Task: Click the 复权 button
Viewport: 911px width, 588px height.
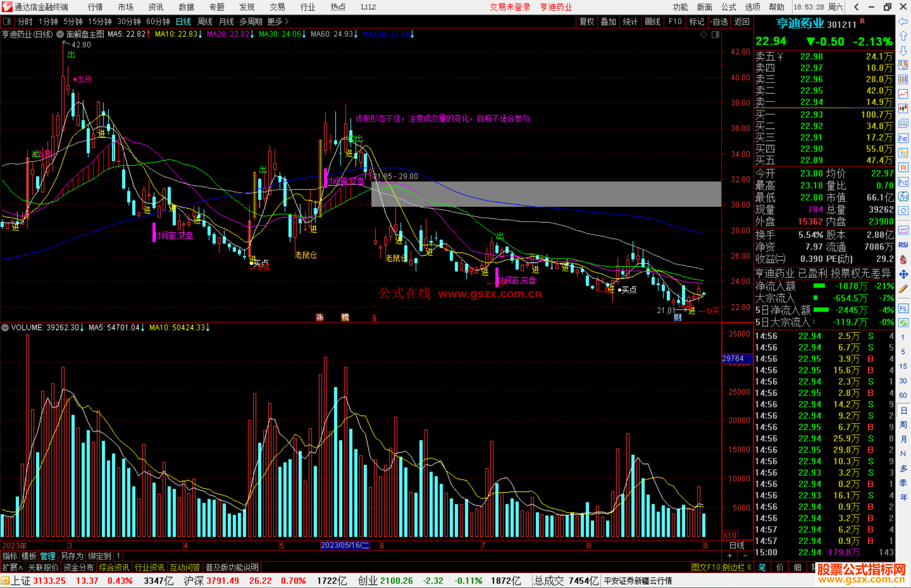Action: pos(587,21)
